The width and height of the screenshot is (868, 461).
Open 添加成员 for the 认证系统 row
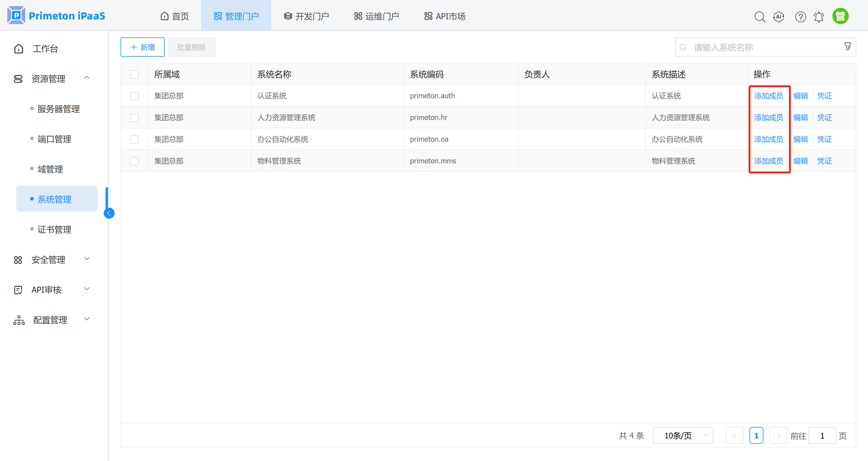click(x=769, y=96)
